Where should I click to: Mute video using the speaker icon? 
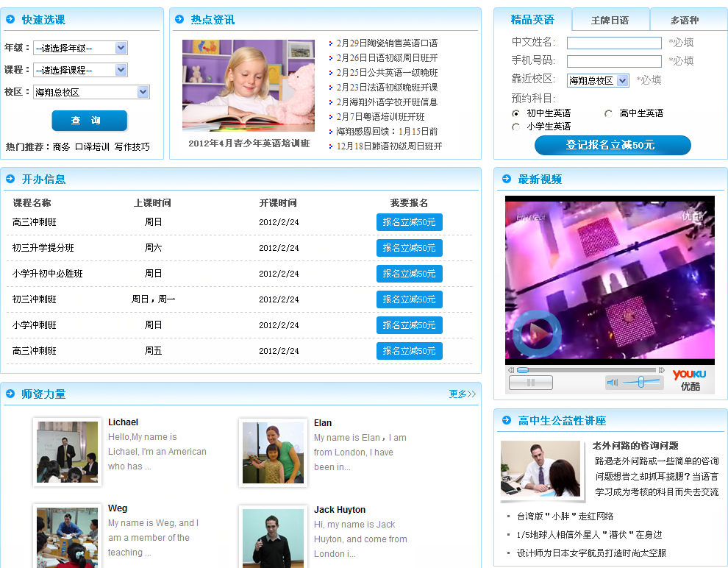612,382
